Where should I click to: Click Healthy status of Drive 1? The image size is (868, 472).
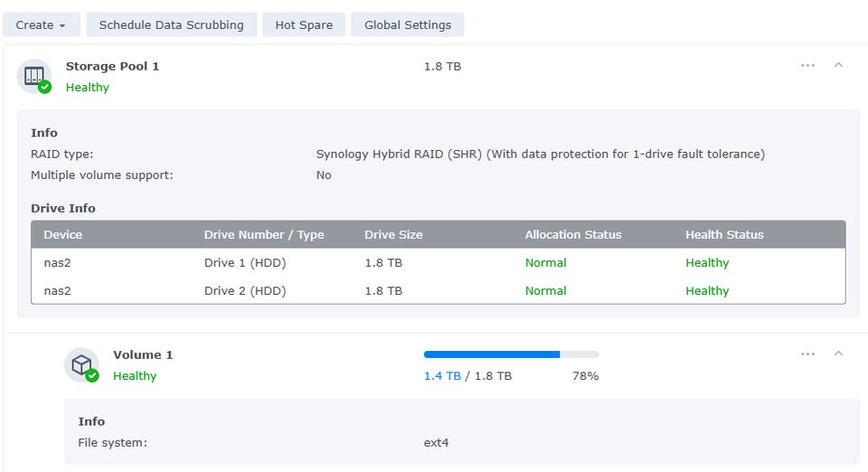point(707,263)
